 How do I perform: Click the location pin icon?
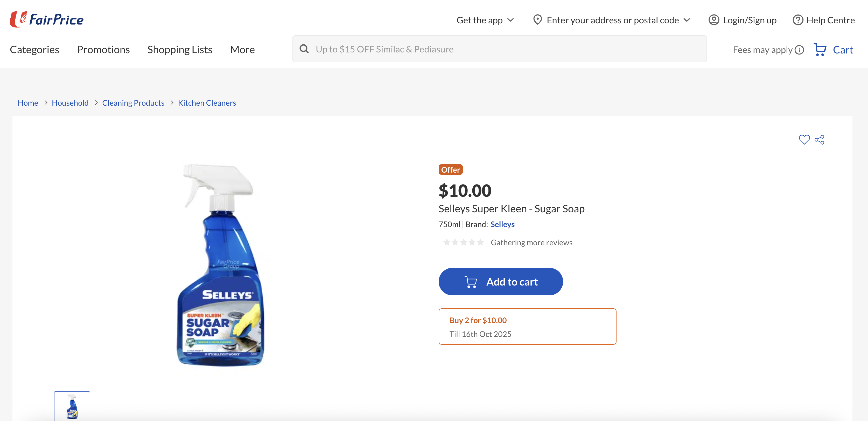tap(538, 20)
